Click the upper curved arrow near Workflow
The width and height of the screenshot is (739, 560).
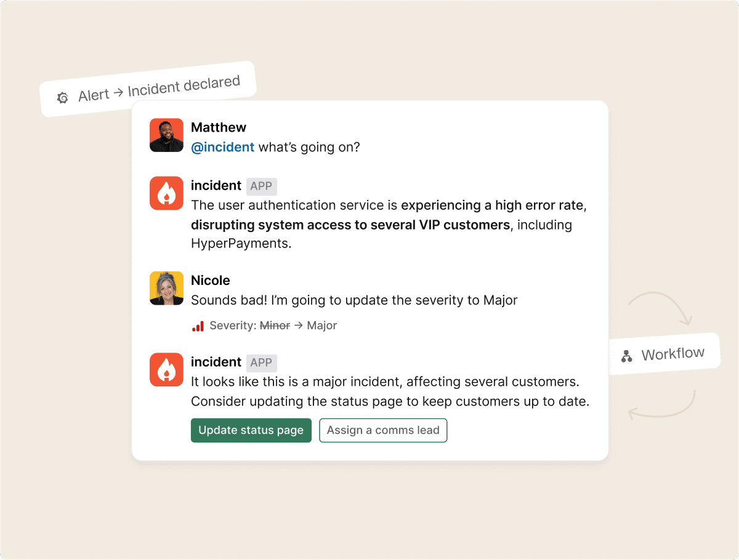tap(661, 307)
